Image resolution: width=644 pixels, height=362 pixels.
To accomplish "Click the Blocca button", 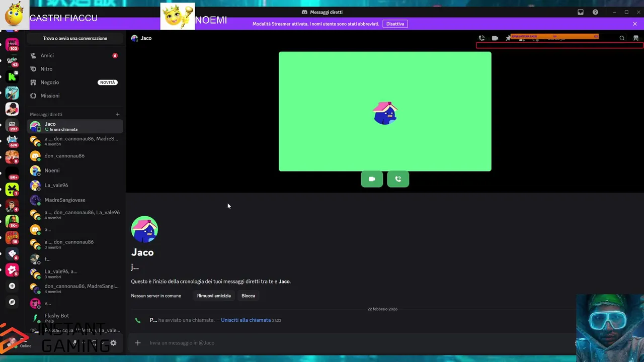I will (248, 296).
